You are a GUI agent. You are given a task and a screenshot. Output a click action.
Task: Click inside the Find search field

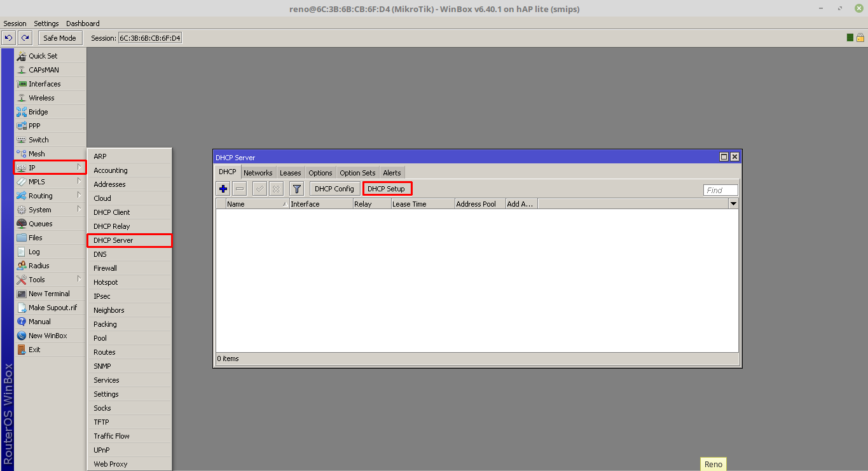click(x=719, y=189)
